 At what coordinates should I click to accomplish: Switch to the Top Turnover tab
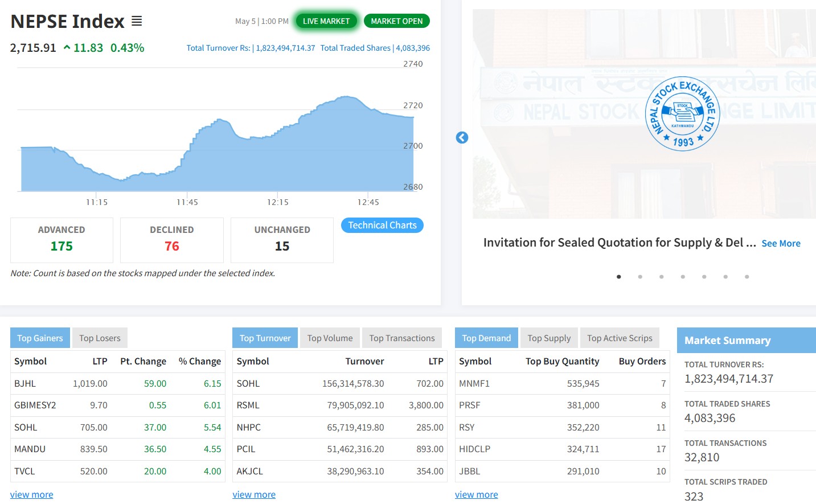(265, 338)
